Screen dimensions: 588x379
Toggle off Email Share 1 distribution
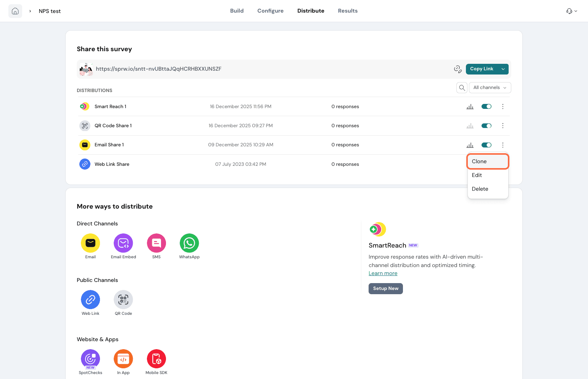(x=486, y=145)
